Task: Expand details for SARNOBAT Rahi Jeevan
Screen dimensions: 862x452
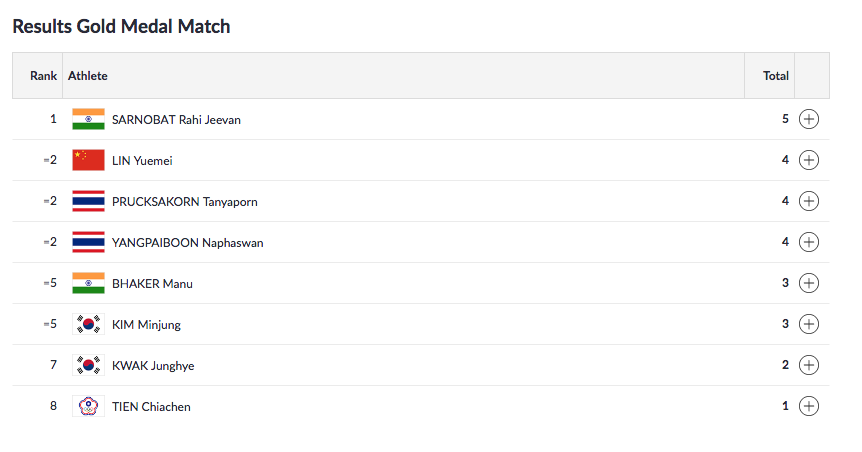Action: coord(809,119)
